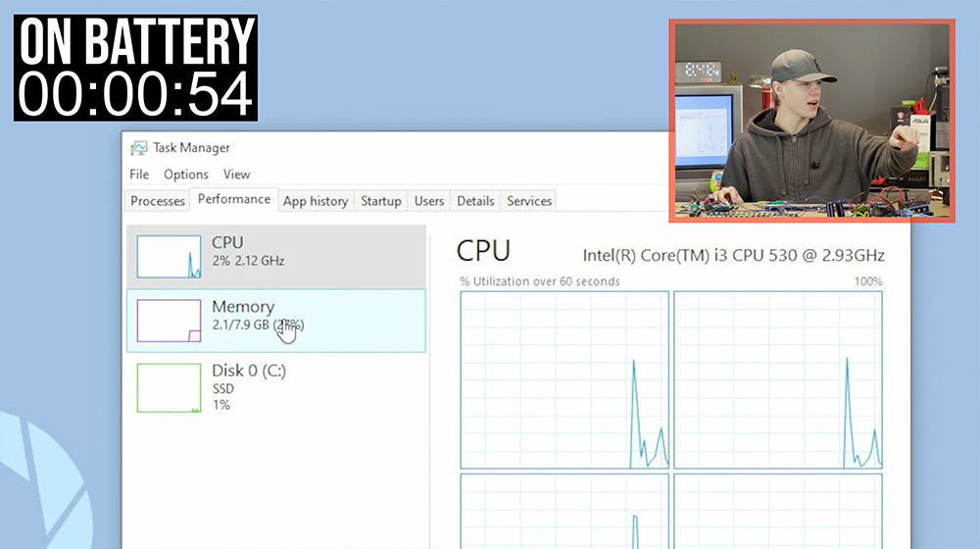Click the webcam video overlay
This screenshot has width=980, height=549.
pyautogui.click(x=811, y=120)
